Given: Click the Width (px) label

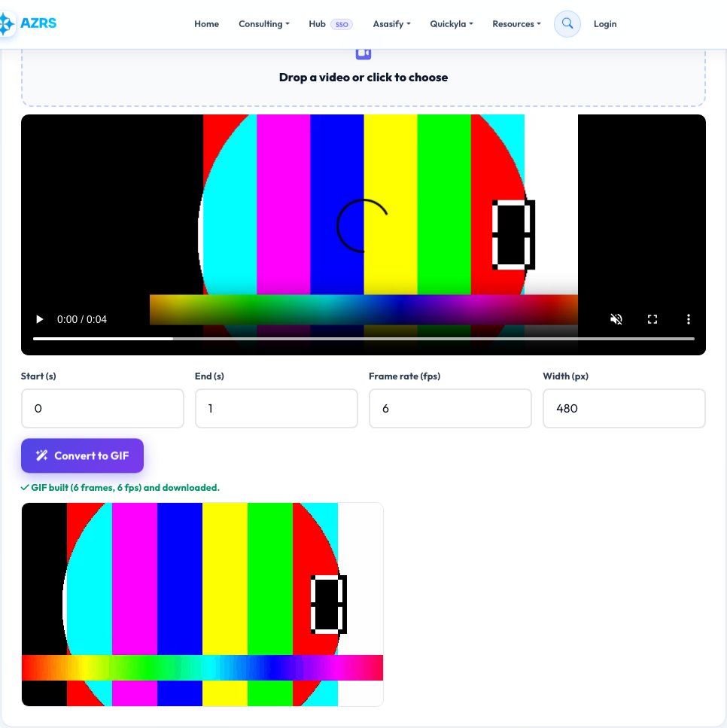Looking at the screenshot, I should (x=565, y=376).
